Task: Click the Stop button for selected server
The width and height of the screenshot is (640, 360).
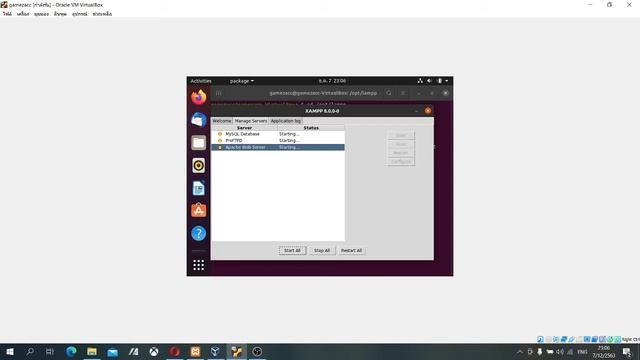Action: (401, 144)
